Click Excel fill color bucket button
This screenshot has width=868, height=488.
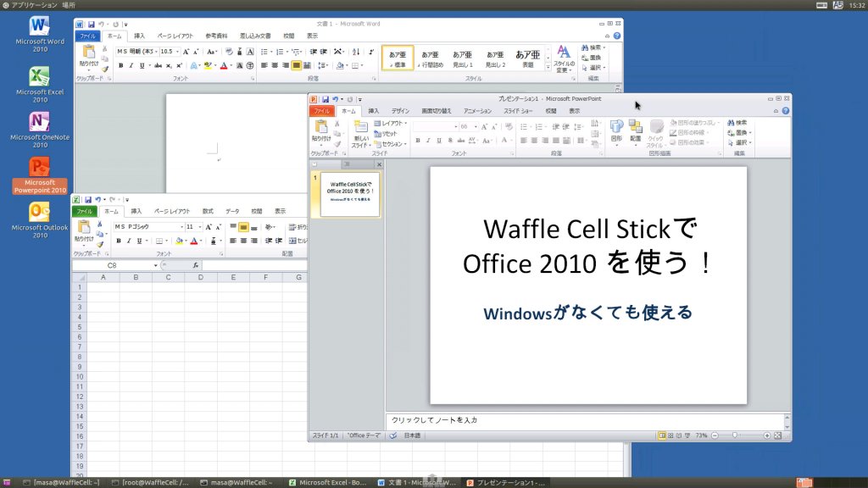pyautogui.click(x=179, y=241)
